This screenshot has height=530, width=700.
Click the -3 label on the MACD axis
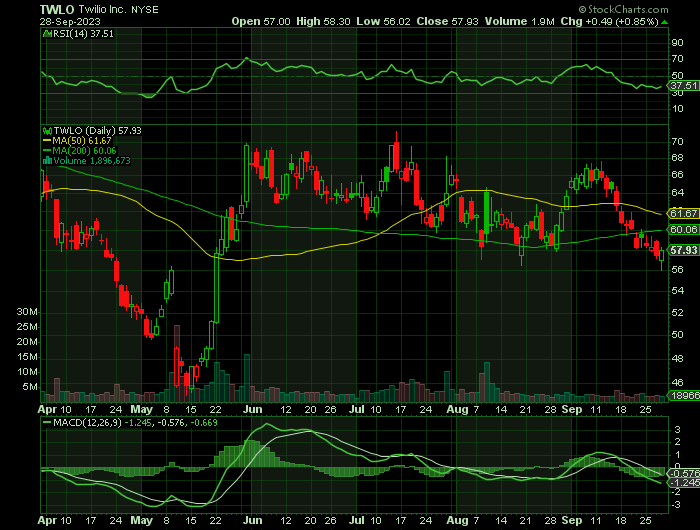(676, 505)
